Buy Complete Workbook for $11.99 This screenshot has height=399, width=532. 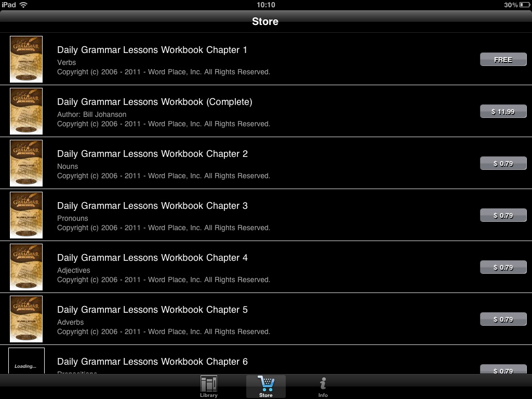coord(503,111)
